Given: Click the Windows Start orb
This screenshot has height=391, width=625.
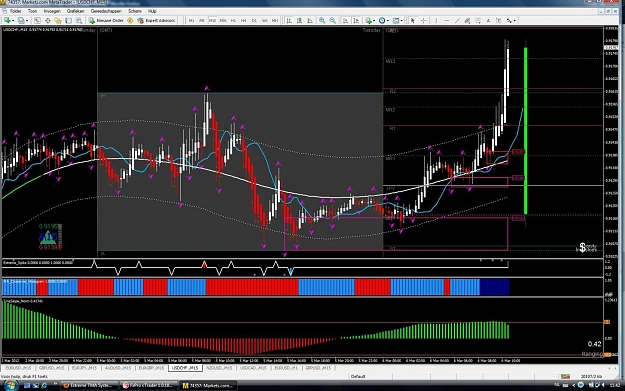Looking at the screenshot, I should [x=10, y=385].
